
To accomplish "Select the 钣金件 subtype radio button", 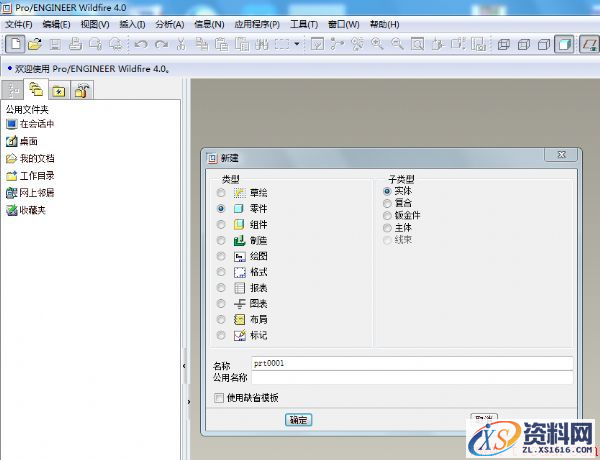I will [x=387, y=215].
